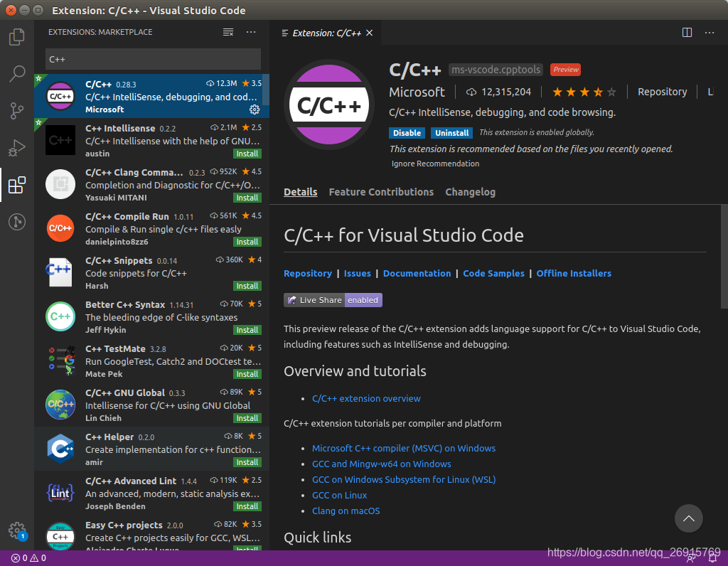Image resolution: width=728 pixels, height=566 pixels.
Task: Open Microsoft C++ compiler (MSVC) tutorial
Action: [x=404, y=448]
